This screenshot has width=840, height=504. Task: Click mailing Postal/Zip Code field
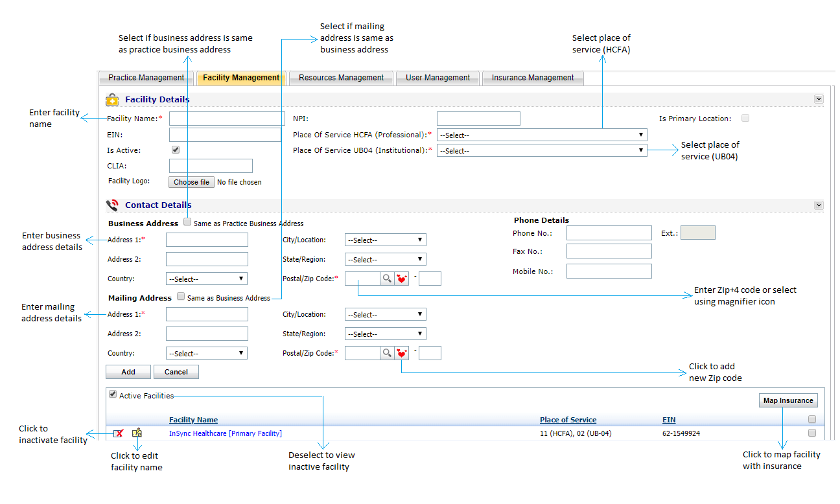[362, 353]
